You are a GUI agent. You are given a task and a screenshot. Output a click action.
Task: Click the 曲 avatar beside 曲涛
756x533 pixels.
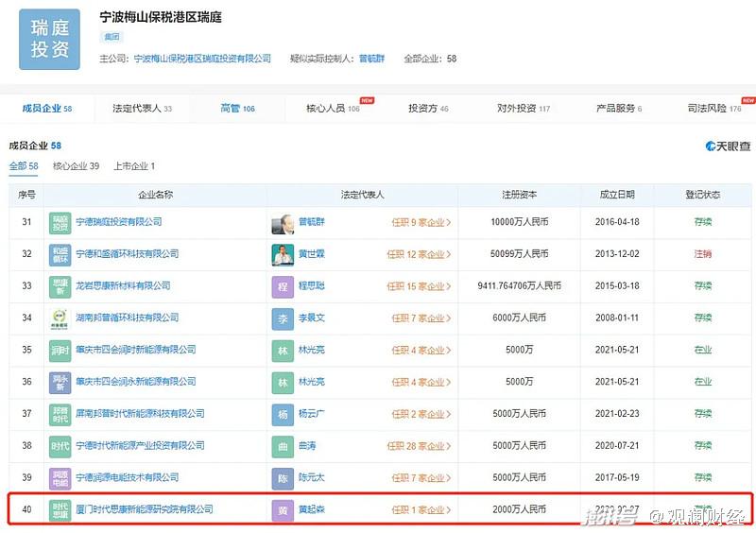[x=283, y=446]
